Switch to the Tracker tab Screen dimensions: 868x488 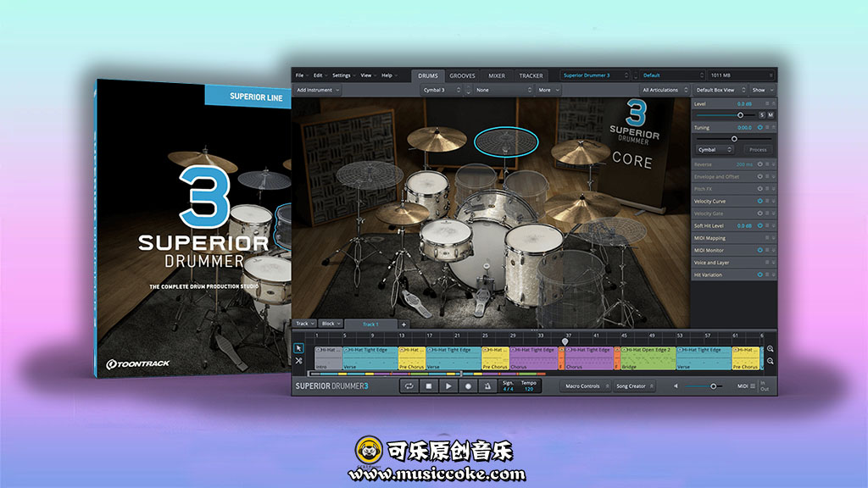pyautogui.click(x=531, y=75)
